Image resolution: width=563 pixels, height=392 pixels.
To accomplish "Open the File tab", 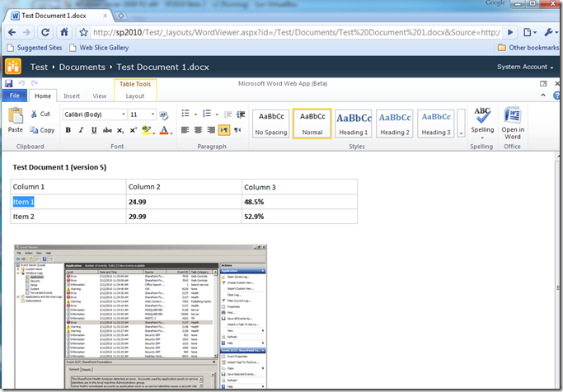I will tap(15, 96).
